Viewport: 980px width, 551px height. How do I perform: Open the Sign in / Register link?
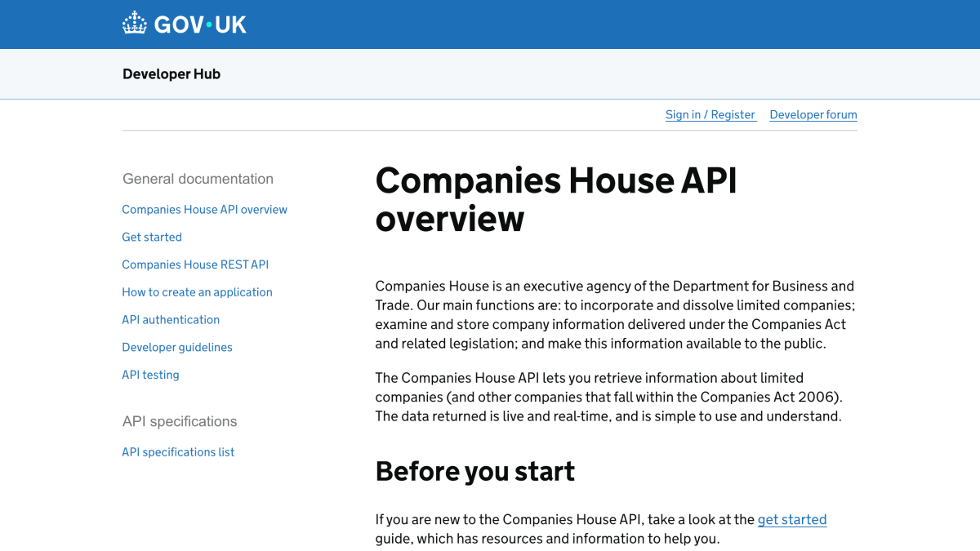pos(710,114)
